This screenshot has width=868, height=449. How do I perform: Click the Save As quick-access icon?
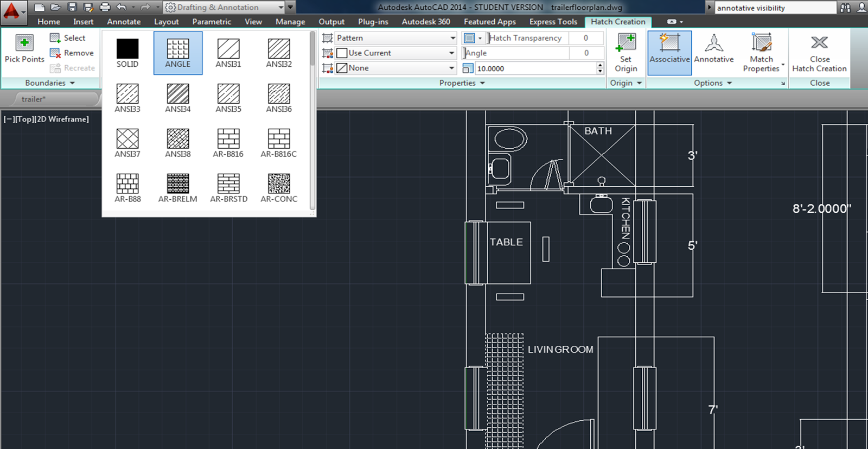pos(88,7)
